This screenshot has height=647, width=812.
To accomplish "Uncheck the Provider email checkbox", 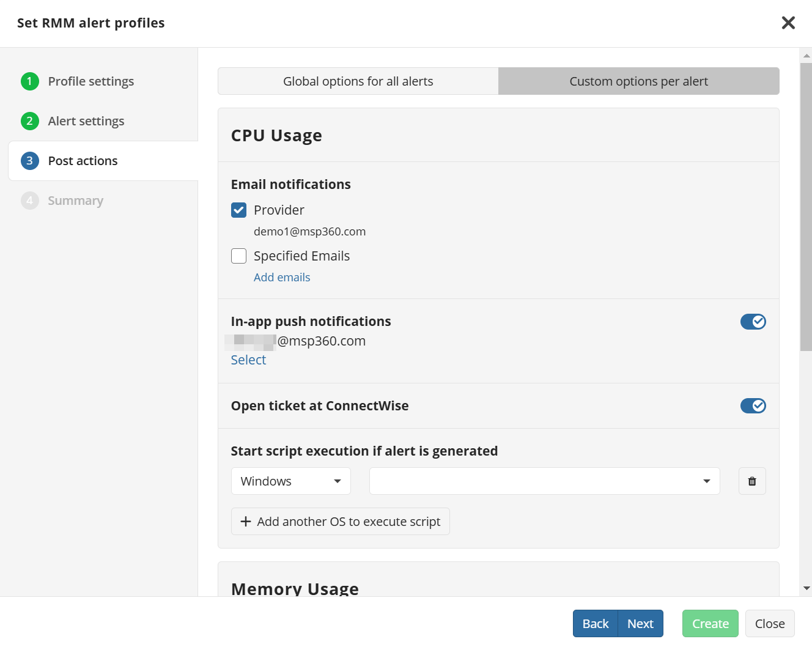I will pyautogui.click(x=239, y=210).
